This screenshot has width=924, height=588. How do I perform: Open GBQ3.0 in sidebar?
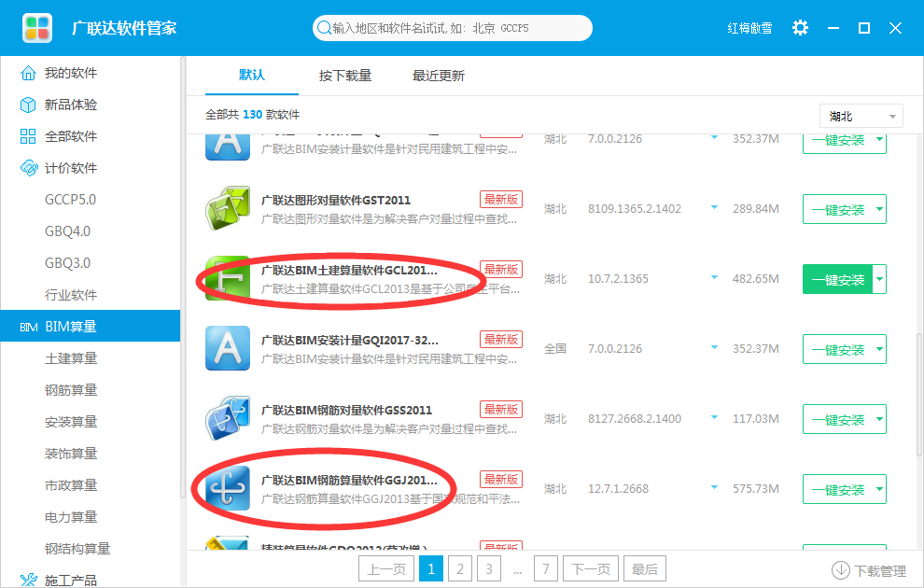click(x=68, y=263)
